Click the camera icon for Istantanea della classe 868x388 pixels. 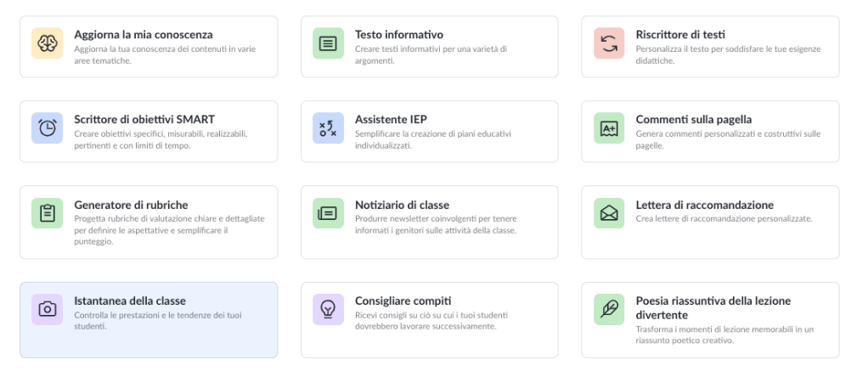tap(48, 309)
